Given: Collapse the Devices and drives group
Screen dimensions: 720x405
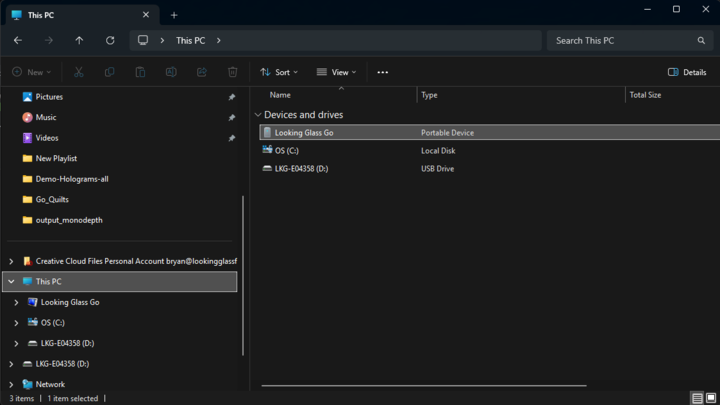Looking at the screenshot, I should point(258,115).
